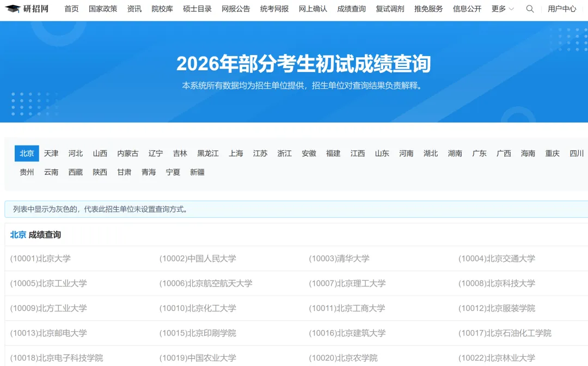Select the 广东 province tab
This screenshot has width=588, height=366.
[x=479, y=154]
